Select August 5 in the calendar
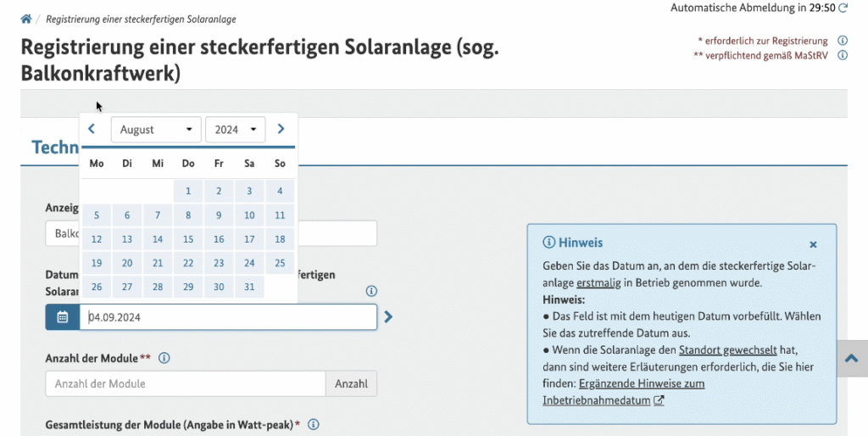The height and width of the screenshot is (436, 868). click(x=97, y=215)
